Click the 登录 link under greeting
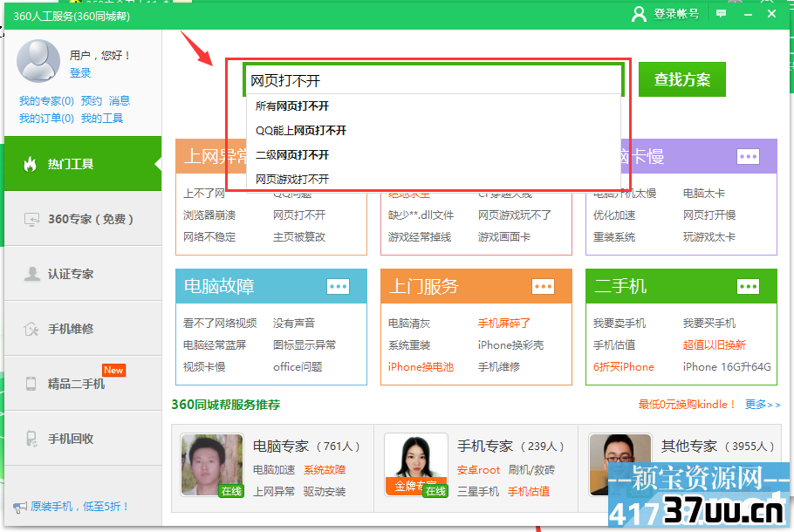Screen dimensions: 794x532 80,73
